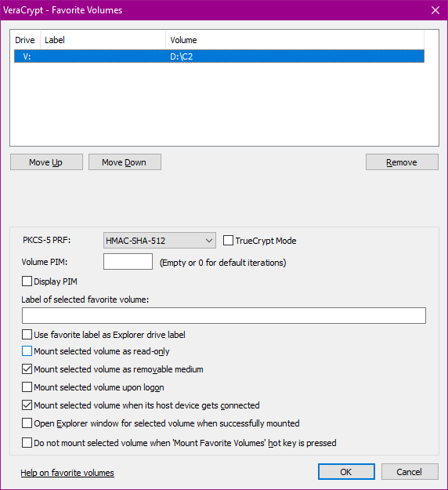Viewport: 448px width, 490px height.
Task: Open the PKCS-5 PRF dropdown
Action: 160,241
